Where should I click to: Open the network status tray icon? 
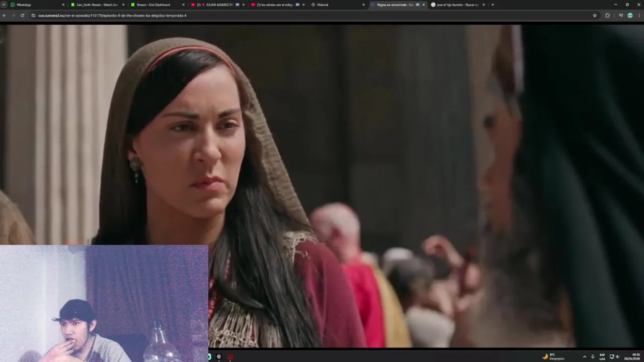(x=612, y=356)
